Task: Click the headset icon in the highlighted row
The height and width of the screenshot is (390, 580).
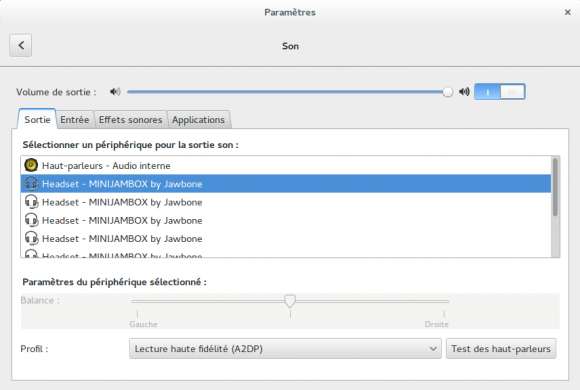Action: tap(31, 184)
